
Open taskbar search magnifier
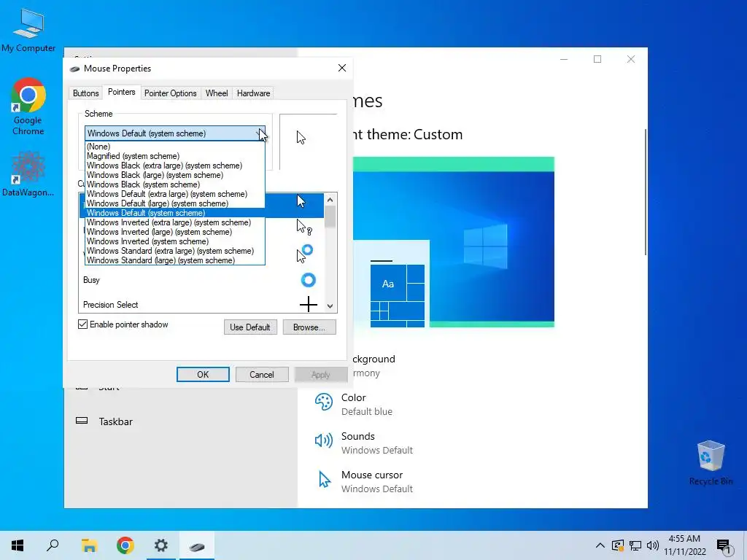click(53, 545)
